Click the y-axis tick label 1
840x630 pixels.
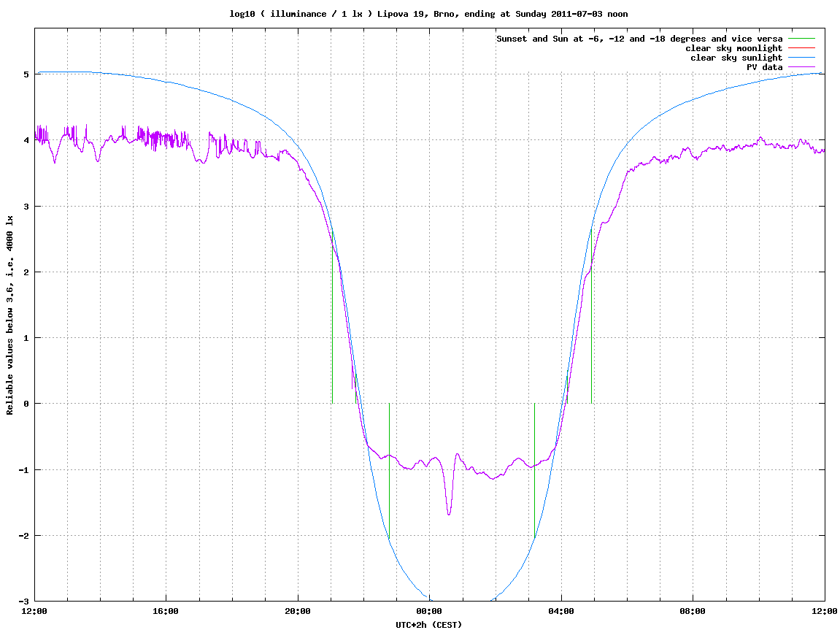coord(26,338)
